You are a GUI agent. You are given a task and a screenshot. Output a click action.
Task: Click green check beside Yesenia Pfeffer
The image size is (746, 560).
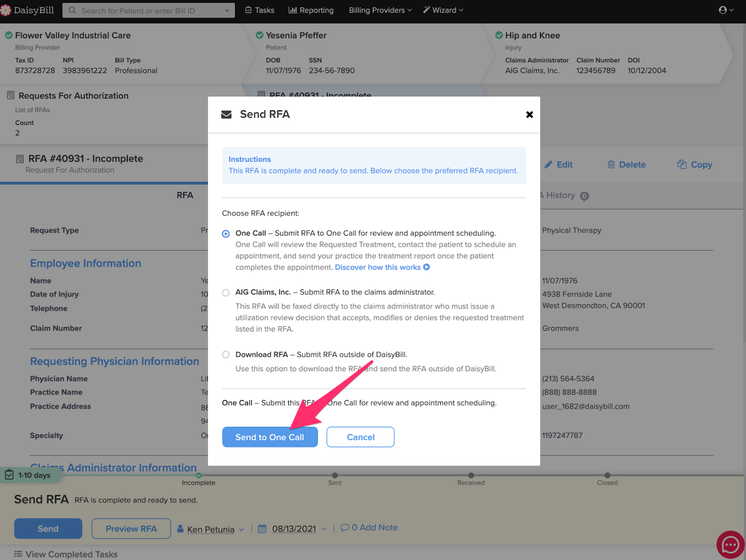click(x=260, y=35)
